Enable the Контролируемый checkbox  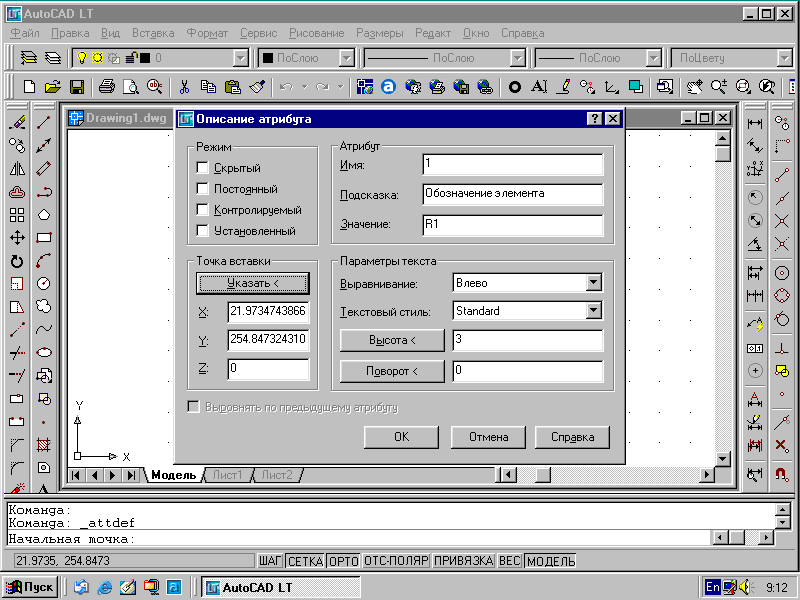tap(202, 209)
